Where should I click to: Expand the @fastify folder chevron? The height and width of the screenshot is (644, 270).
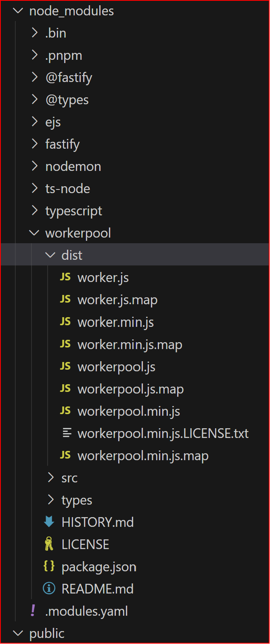[35, 78]
